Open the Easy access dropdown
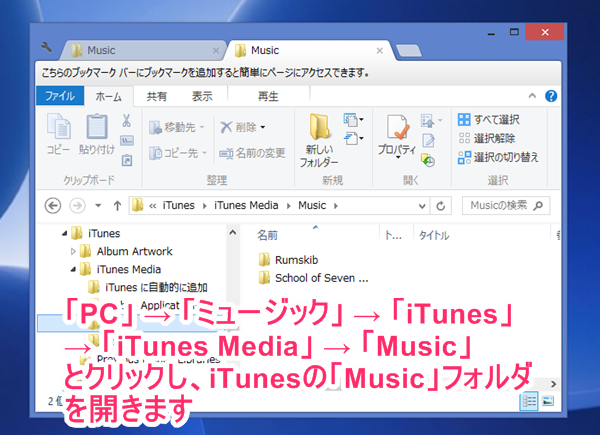The height and width of the screenshot is (435, 600). coord(353,138)
